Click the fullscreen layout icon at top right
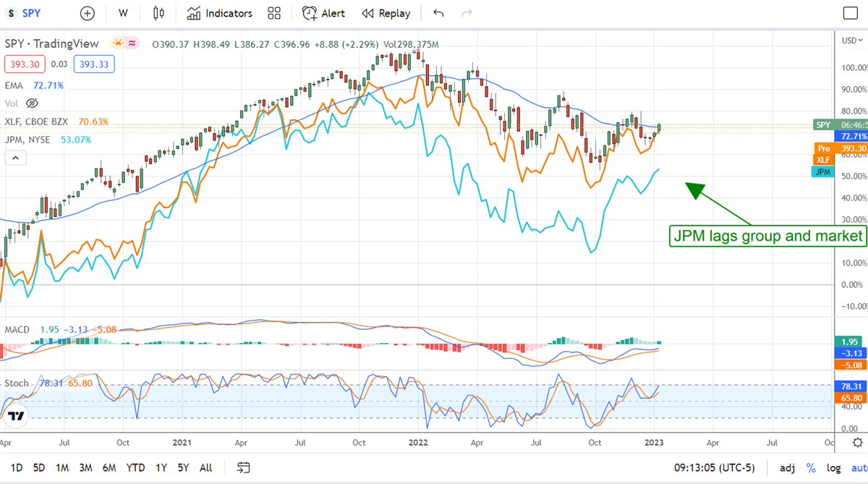This screenshot has height=484, width=868. pyautogui.click(x=851, y=13)
